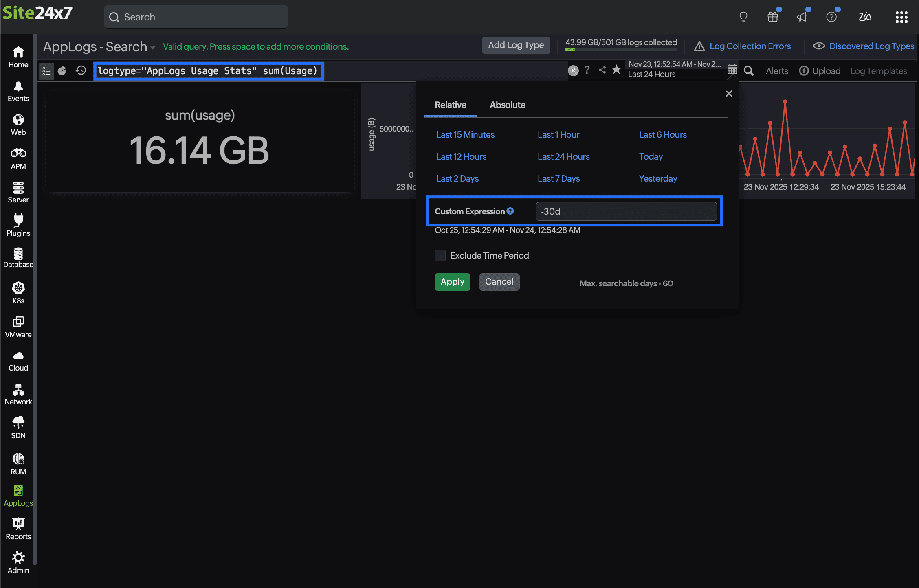The height and width of the screenshot is (588, 919).
Task: Open the calendar icon for time range
Action: click(732, 69)
